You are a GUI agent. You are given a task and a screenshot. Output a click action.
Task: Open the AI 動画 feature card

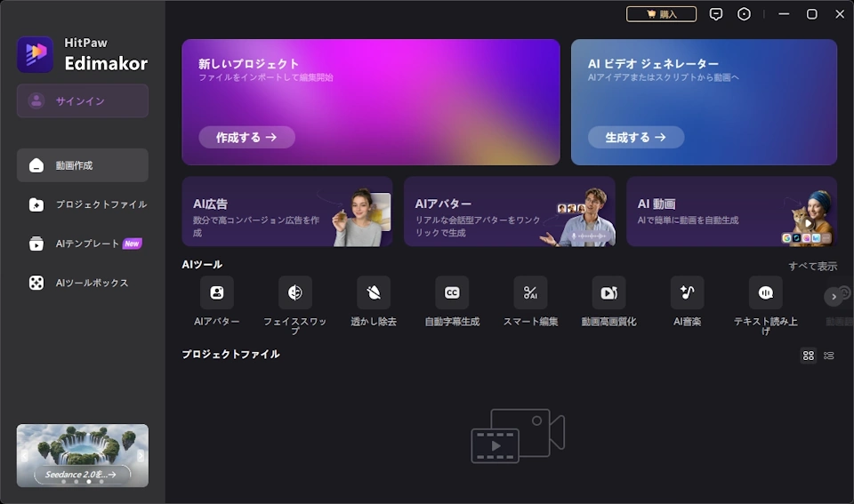tap(731, 212)
